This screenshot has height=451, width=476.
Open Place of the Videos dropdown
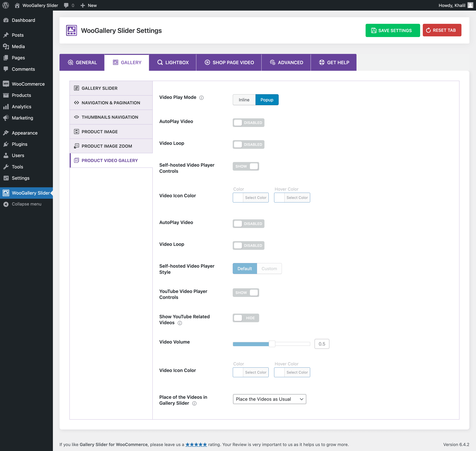pos(269,399)
